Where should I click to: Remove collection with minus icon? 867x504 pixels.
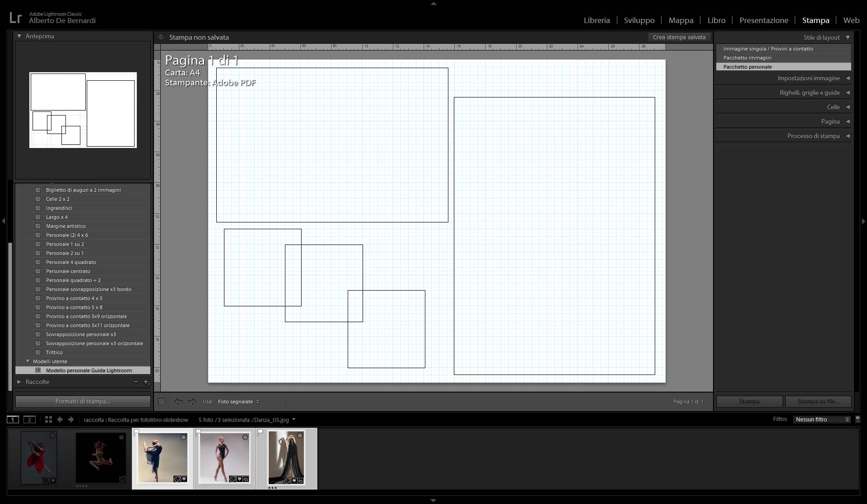(x=136, y=382)
